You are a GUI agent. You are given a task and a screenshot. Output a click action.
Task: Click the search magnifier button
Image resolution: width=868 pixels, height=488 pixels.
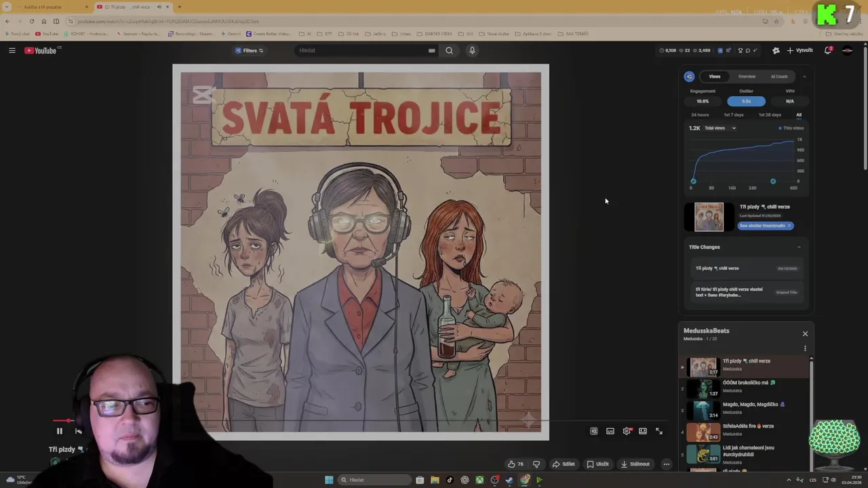click(x=449, y=50)
